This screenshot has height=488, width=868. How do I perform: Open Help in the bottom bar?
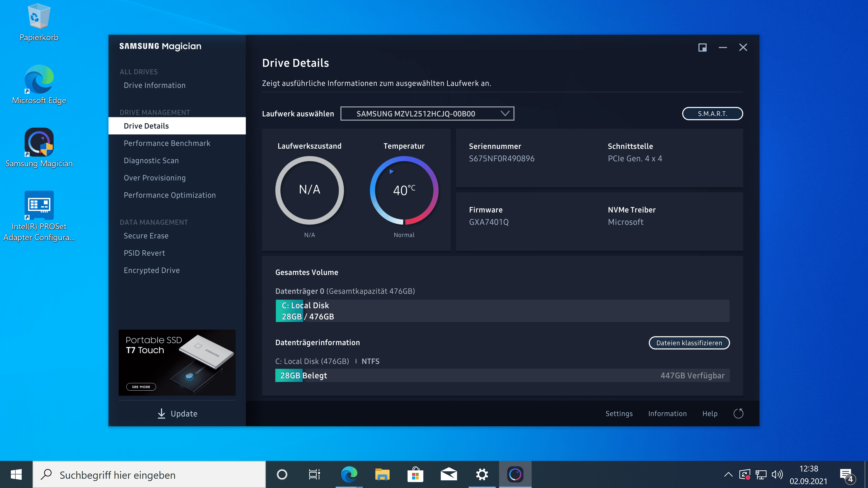[x=710, y=414]
